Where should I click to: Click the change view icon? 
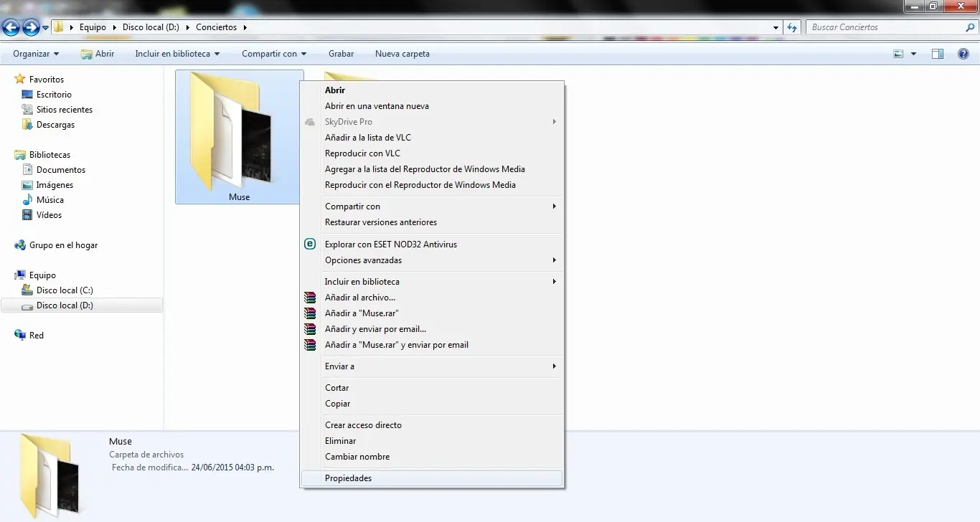pyautogui.click(x=898, y=54)
